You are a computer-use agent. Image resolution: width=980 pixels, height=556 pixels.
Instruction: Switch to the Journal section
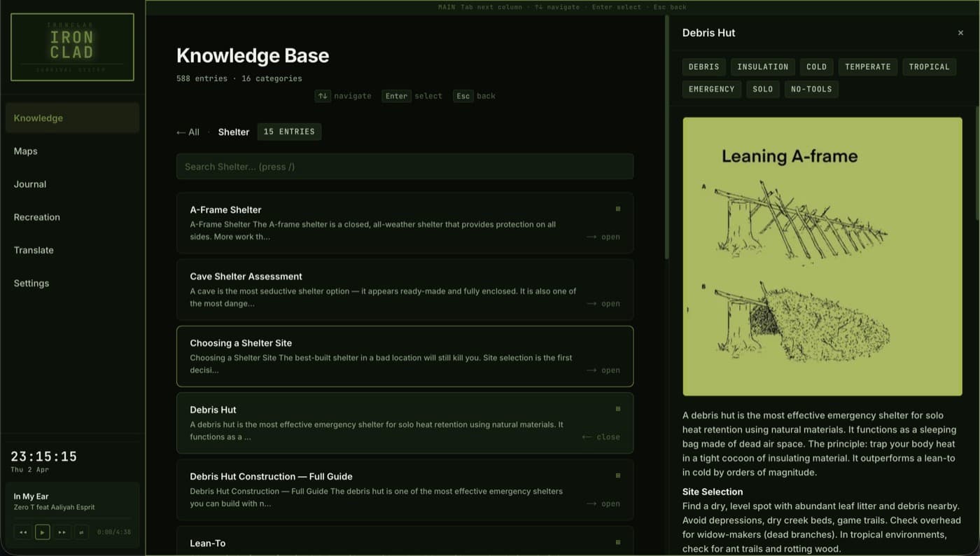30,184
